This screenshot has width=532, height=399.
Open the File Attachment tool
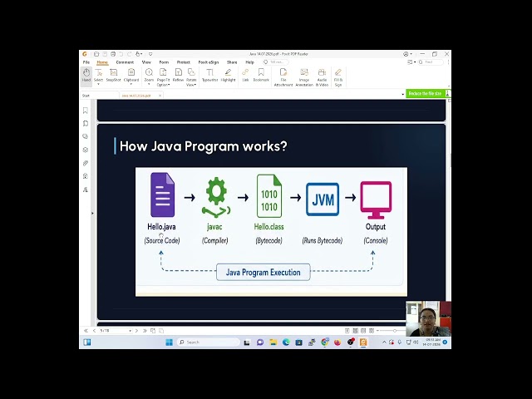tap(283, 77)
